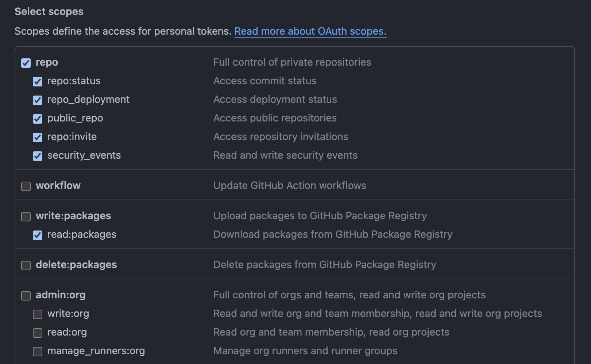The width and height of the screenshot is (591, 364).
Task: Open the Read more about OAuth scopes link
Action: point(310,31)
